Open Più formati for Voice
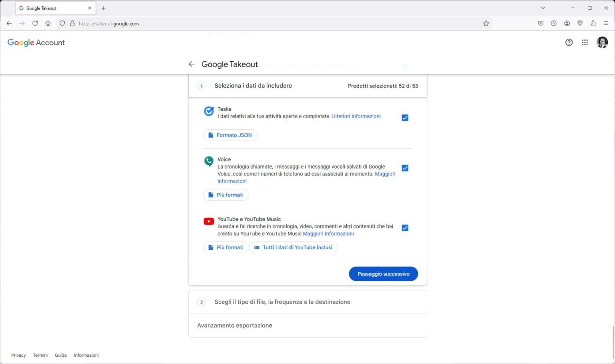Screen dimensions: 615x364 coord(226,195)
